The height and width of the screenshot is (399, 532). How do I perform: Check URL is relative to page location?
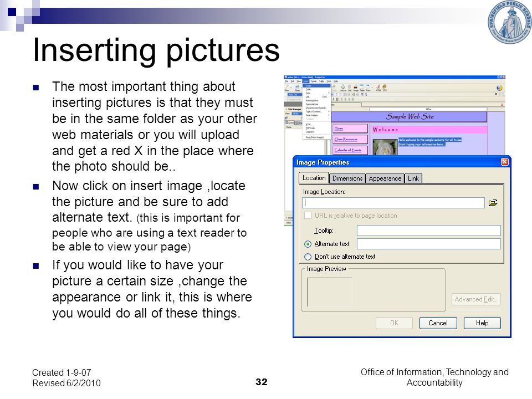coord(308,216)
